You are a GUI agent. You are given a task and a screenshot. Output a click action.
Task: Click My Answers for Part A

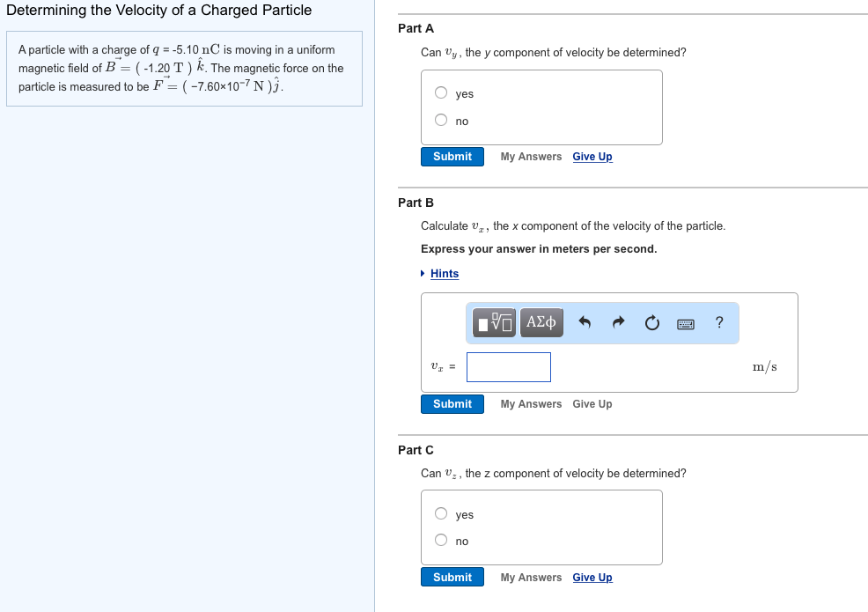click(x=530, y=156)
